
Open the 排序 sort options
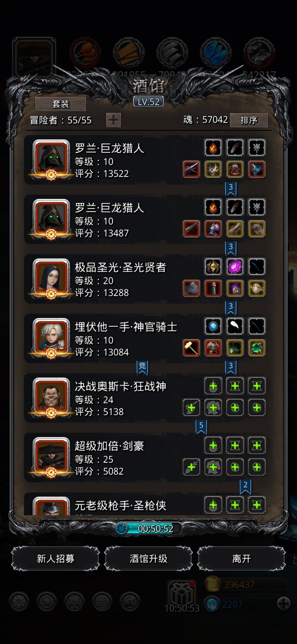[249, 120]
